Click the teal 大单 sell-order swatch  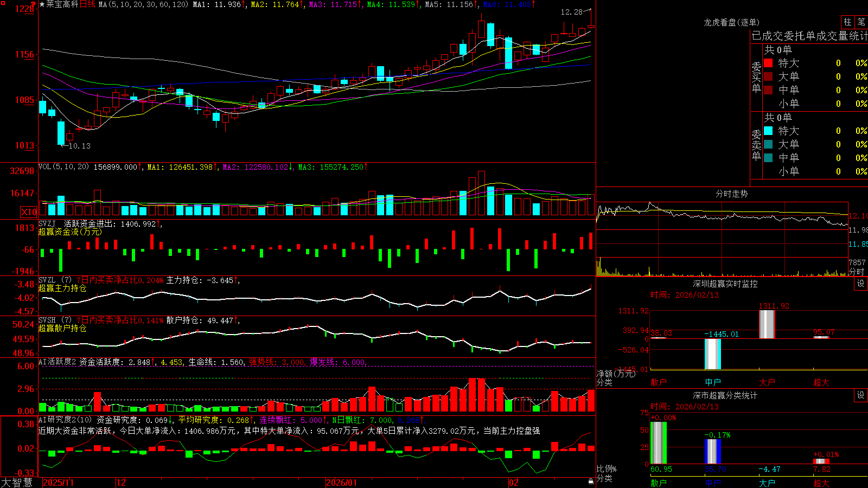[768, 144]
